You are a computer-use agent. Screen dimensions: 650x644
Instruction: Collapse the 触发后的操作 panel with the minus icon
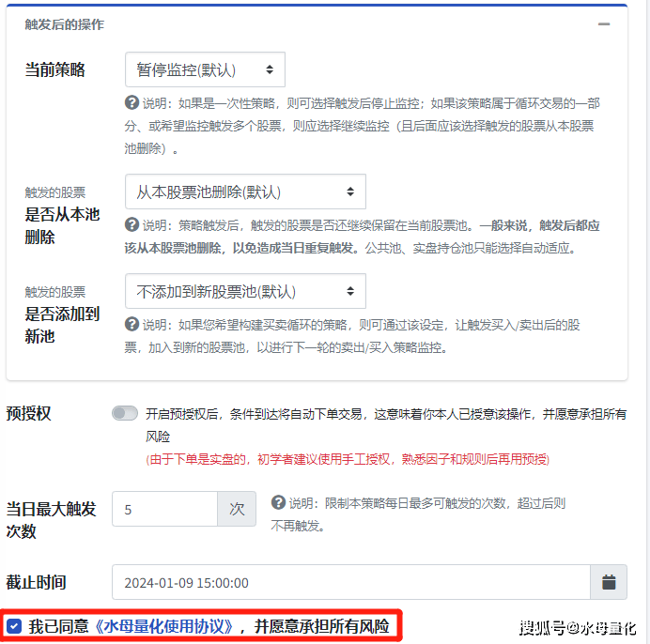click(604, 24)
